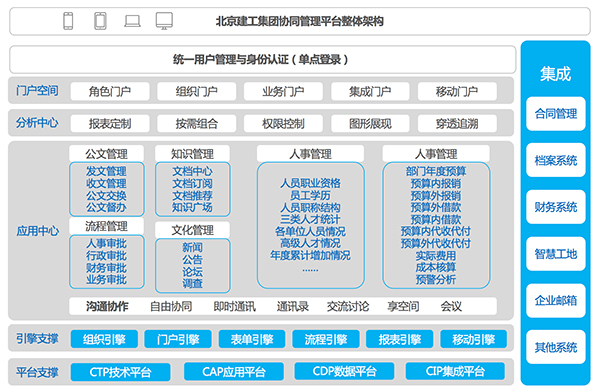Open 发文管理 item
The image size is (600, 392).
pyautogui.click(x=106, y=171)
